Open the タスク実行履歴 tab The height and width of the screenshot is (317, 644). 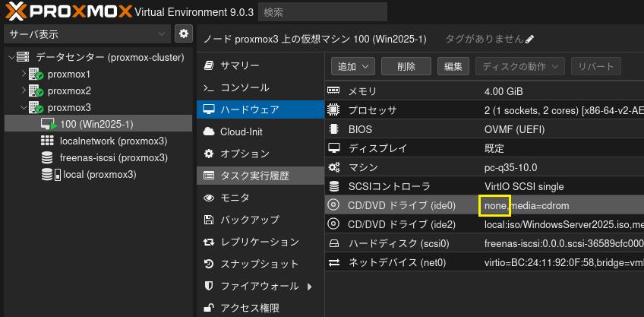[x=260, y=176]
